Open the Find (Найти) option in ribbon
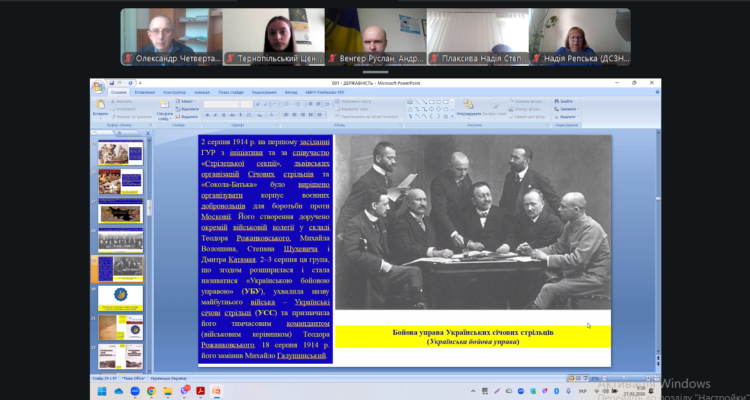 565,101
